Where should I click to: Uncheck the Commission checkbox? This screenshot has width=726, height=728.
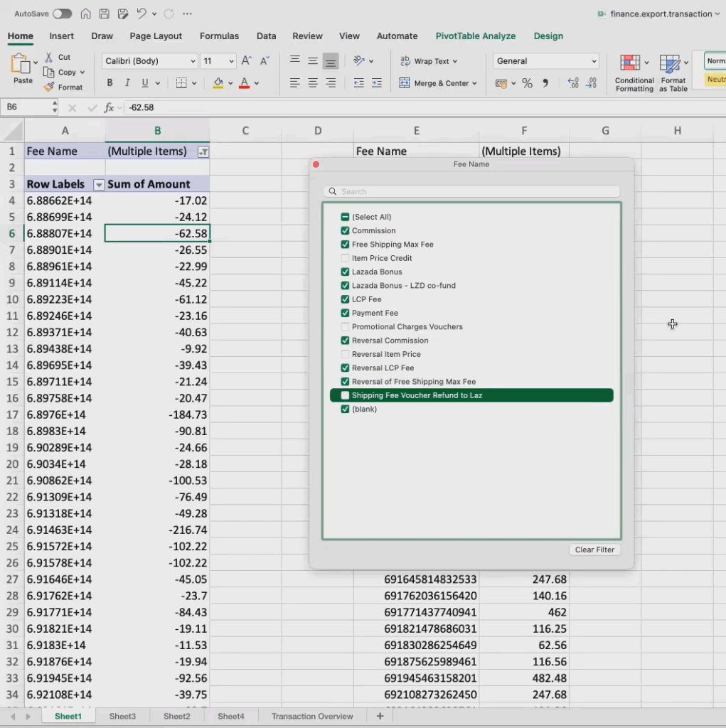point(346,230)
